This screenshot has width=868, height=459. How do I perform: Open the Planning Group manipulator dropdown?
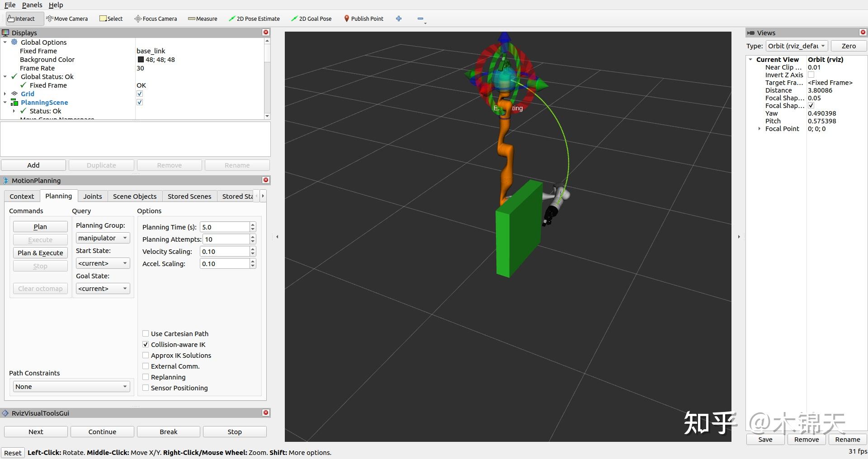pyautogui.click(x=103, y=238)
